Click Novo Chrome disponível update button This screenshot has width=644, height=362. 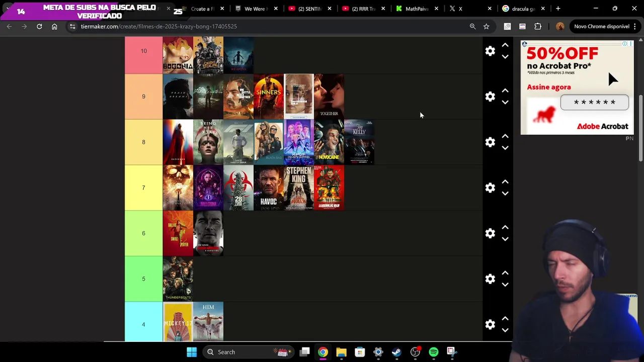click(x=605, y=26)
